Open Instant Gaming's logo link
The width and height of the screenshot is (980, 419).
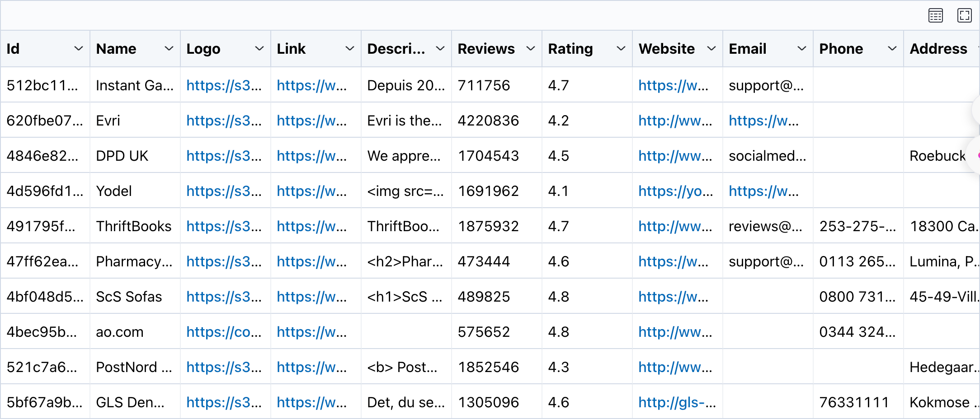coord(224,85)
